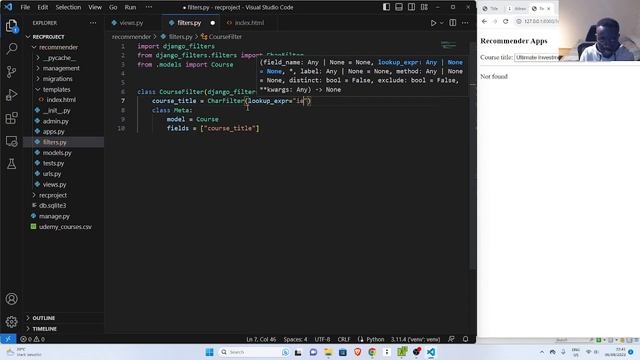Open the File menu
This screenshot has height=360, width=640.
[25, 7]
